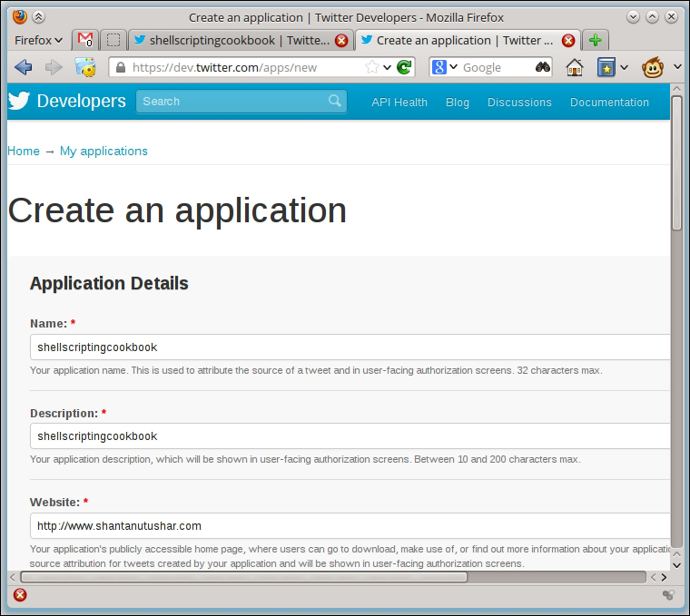
Task: Expand the bookmarks dropdown arrow
Action: pos(624,67)
